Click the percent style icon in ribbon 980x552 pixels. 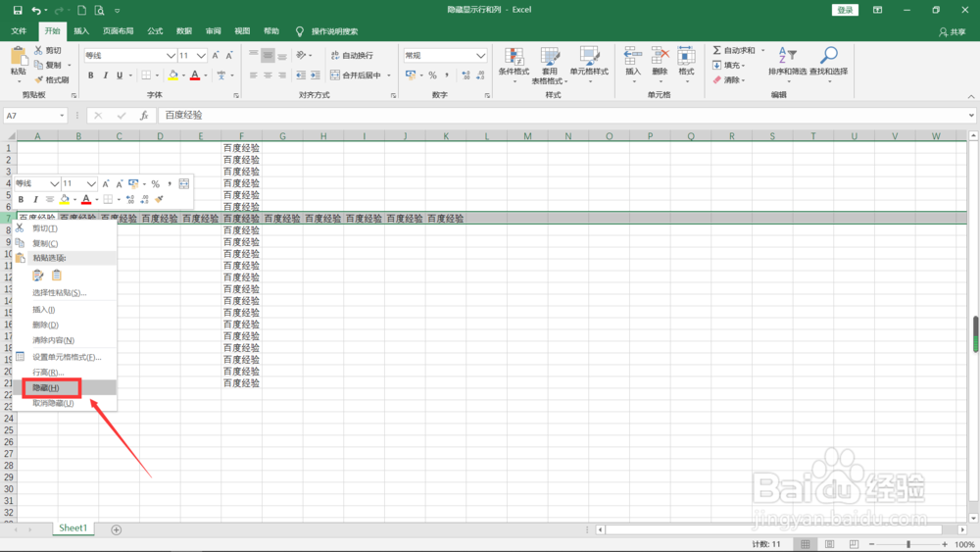pyautogui.click(x=432, y=75)
